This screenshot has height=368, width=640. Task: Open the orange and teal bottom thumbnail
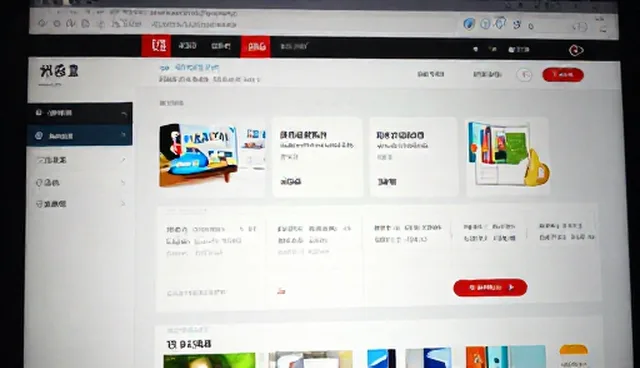pos(506,357)
